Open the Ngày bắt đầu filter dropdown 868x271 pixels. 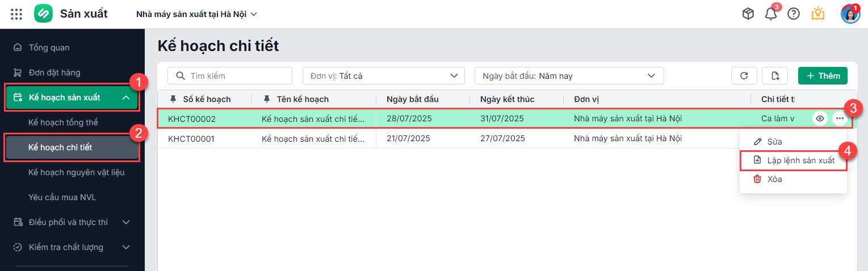(x=569, y=76)
